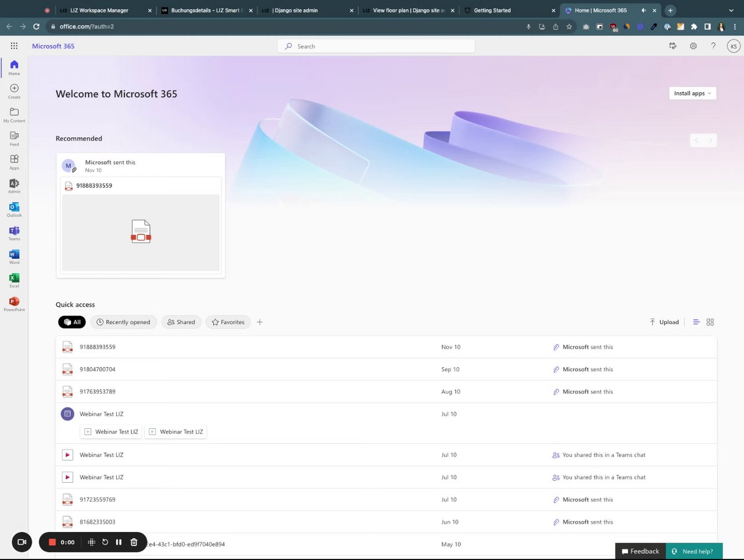Launch Outlook from the sidebar
744x560 pixels.
[14, 209]
